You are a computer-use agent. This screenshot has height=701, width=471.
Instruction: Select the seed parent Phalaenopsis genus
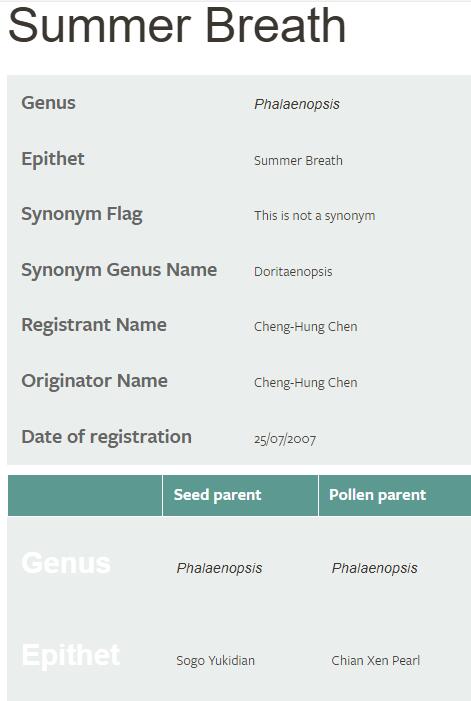click(x=219, y=568)
